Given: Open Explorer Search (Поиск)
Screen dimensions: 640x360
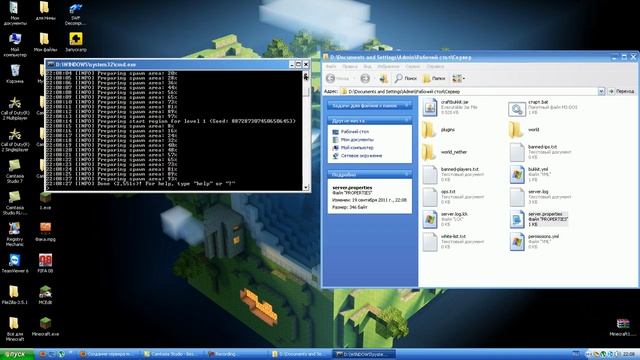Looking at the screenshot, I should click(406, 78).
